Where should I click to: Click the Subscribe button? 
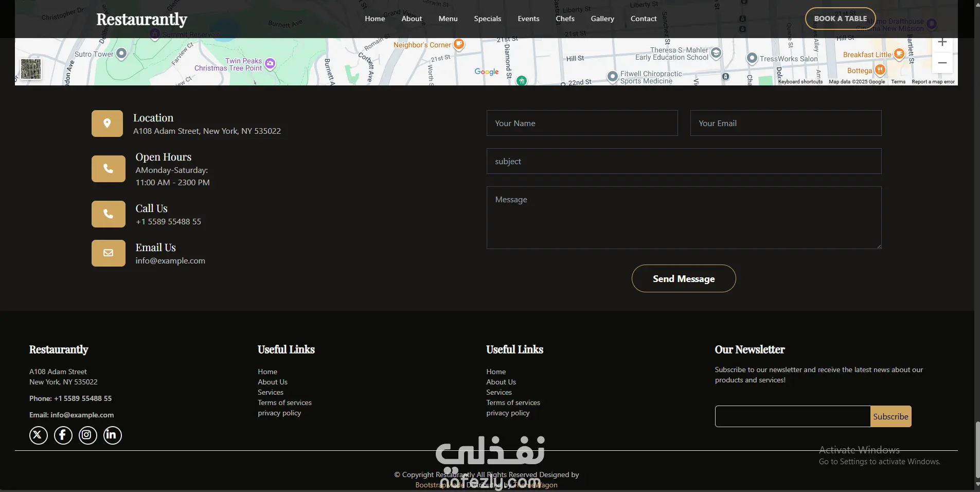pos(890,416)
